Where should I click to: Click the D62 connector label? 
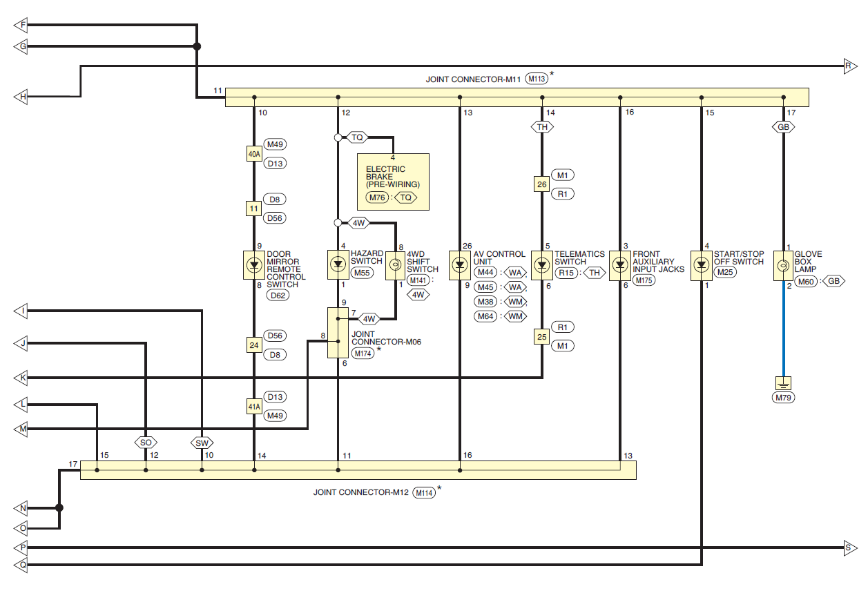click(278, 295)
